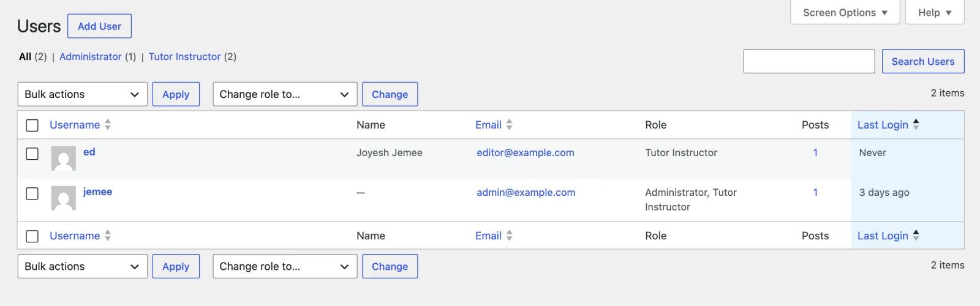980x306 pixels.
Task: Tick the select-all checkbox in bottom footer row
Action: tap(32, 236)
